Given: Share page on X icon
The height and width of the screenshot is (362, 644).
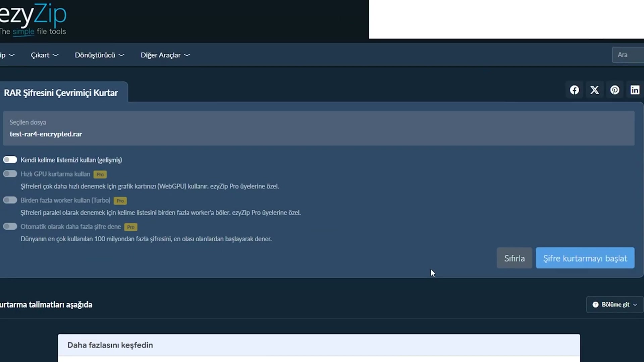Looking at the screenshot, I should (x=594, y=90).
